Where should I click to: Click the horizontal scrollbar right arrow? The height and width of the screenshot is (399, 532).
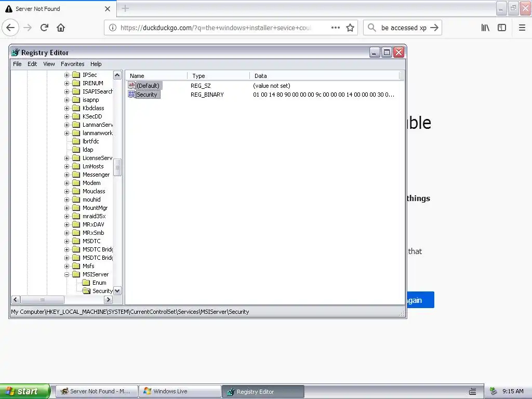point(108,300)
